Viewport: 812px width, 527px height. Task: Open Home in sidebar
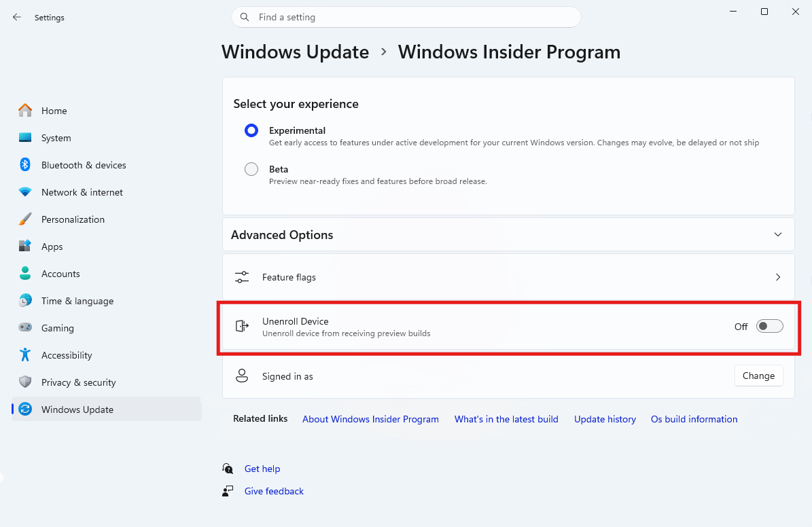coord(106,110)
